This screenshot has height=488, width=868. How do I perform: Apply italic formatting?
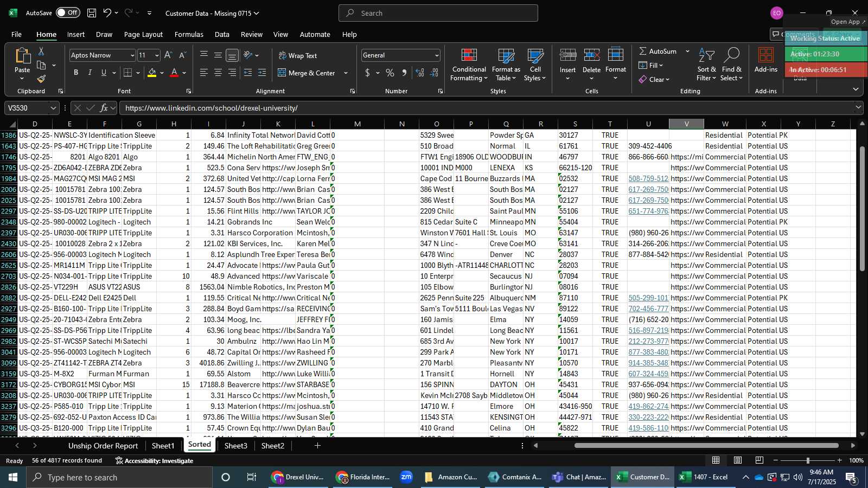[x=90, y=73]
